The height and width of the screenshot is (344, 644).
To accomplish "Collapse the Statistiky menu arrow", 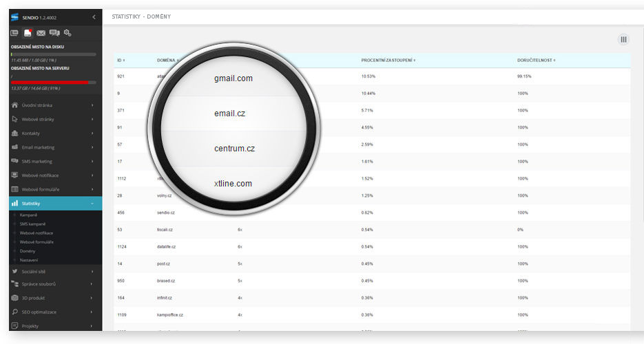I will pos(92,204).
